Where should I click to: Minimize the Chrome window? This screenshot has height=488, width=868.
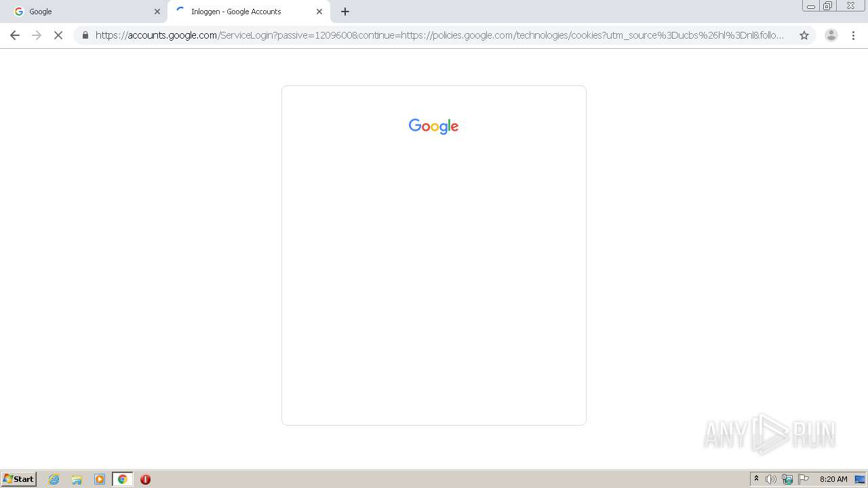(x=811, y=6)
